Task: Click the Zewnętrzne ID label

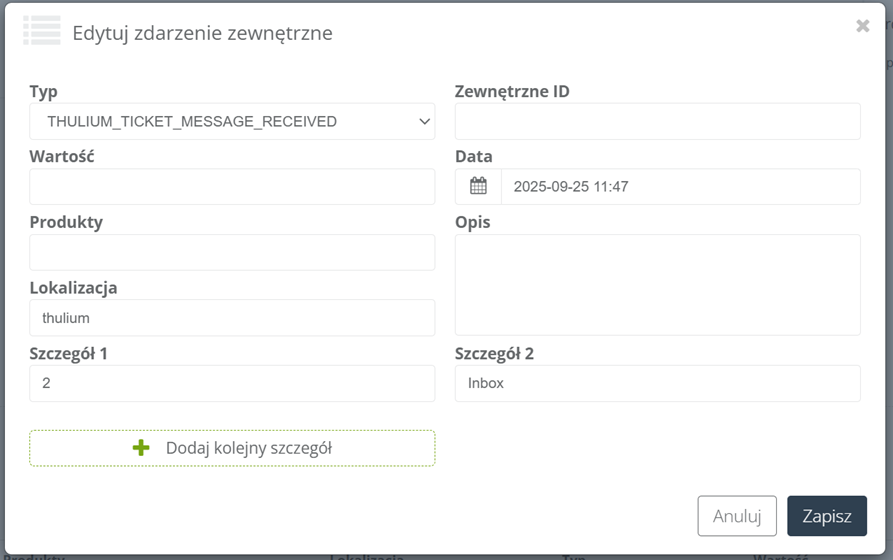Action: click(x=512, y=92)
